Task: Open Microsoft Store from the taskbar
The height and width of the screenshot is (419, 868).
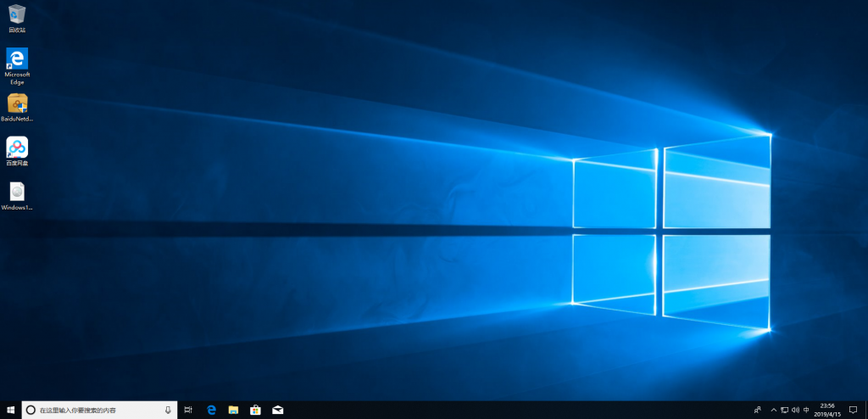Action: [255, 410]
